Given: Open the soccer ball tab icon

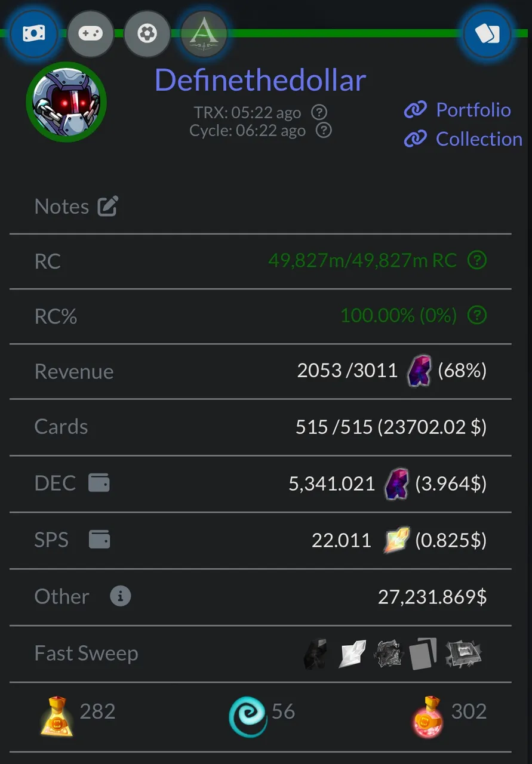Looking at the screenshot, I should (x=147, y=33).
